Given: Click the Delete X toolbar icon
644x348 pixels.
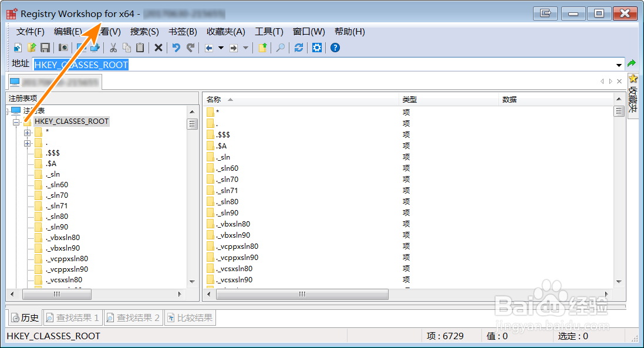Looking at the screenshot, I should [x=158, y=48].
